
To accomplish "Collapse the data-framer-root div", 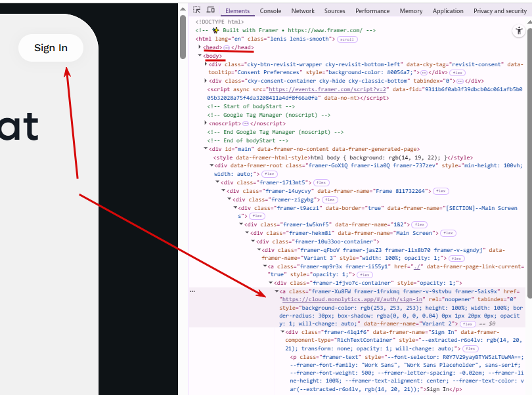I will click(211, 165).
